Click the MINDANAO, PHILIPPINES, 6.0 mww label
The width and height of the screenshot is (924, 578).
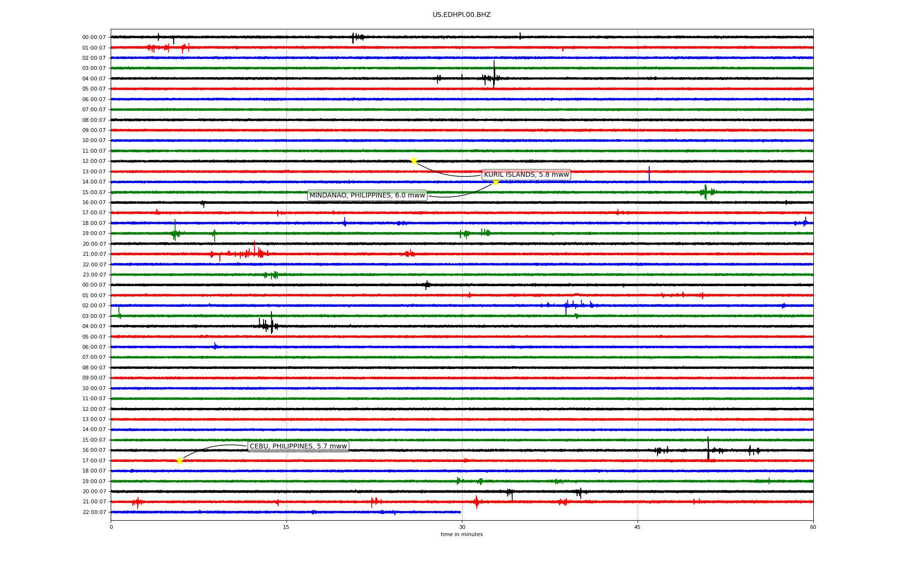click(367, 195)
